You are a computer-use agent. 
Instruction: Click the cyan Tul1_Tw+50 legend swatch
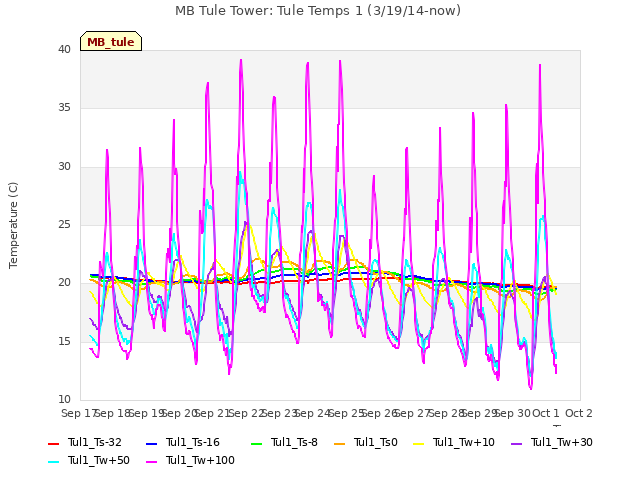pos(54,461)
